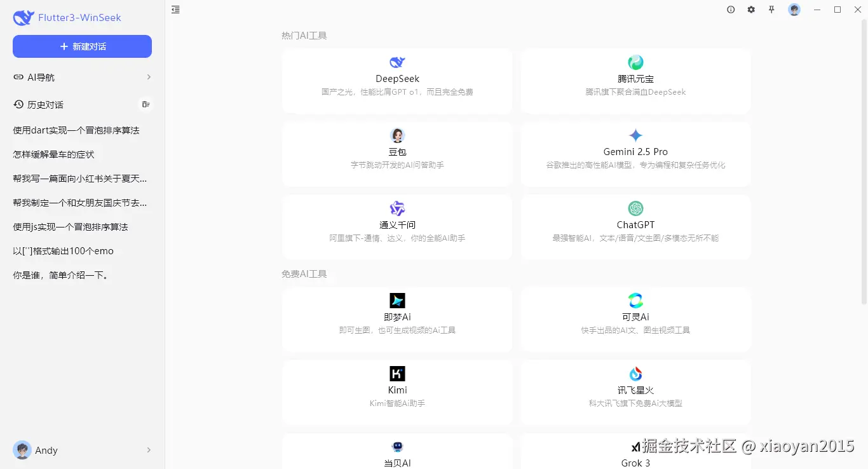The image size is (868, 469).
Task: Open the AI导航 menu item
Action: [82, 77]
